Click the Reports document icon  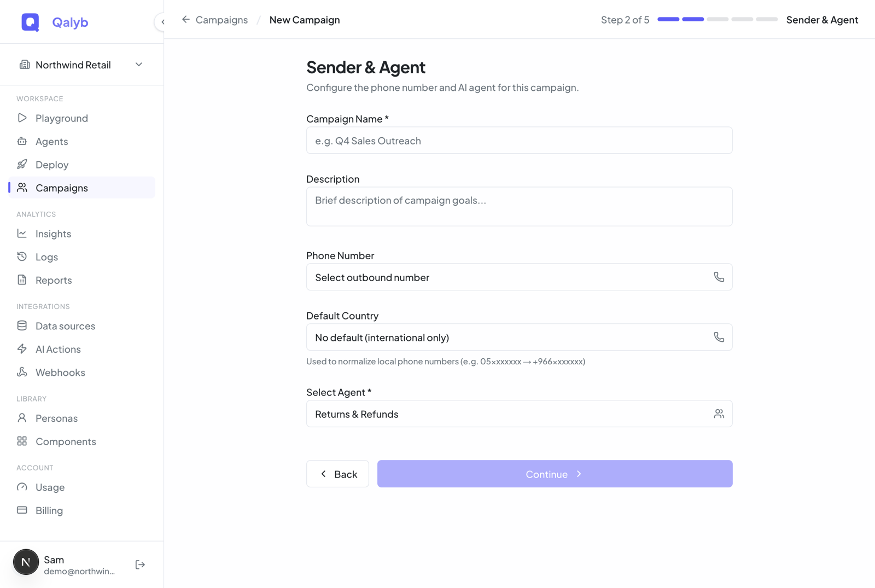tap(22, 280)
